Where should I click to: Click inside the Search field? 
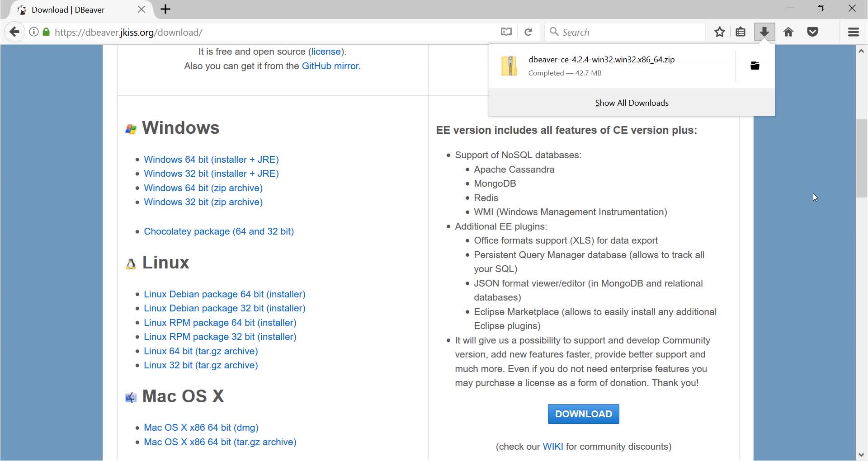(624, 32)
